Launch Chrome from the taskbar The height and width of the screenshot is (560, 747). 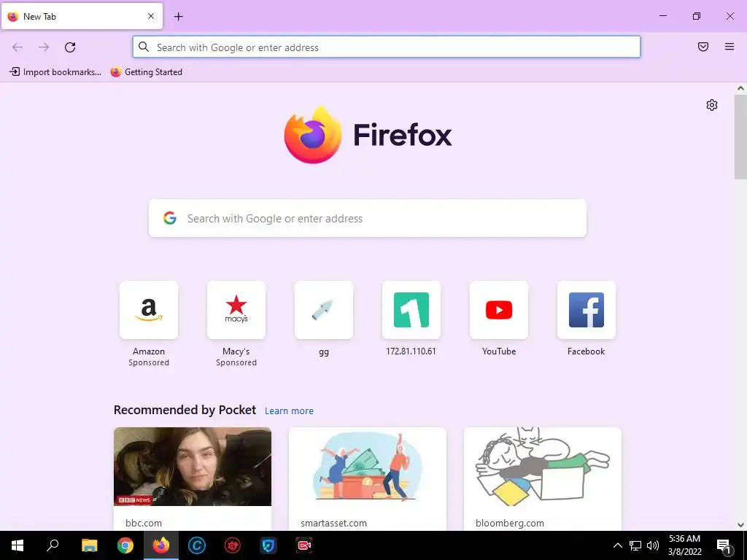pos(125,545)
